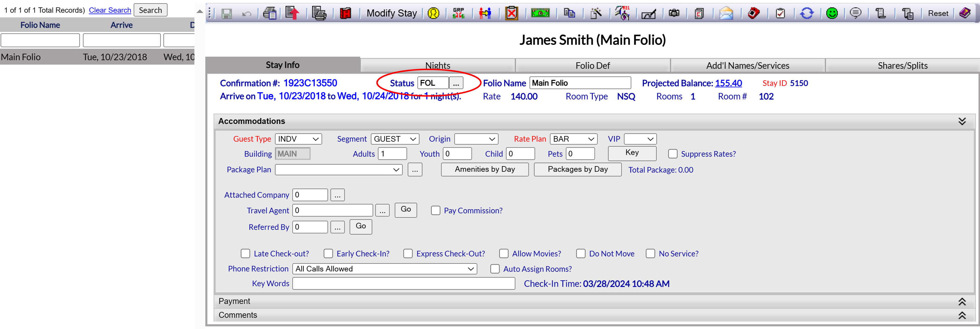Select the Main Folio row in list
This screenshot has height=329, width=980.
click(97, 57)
